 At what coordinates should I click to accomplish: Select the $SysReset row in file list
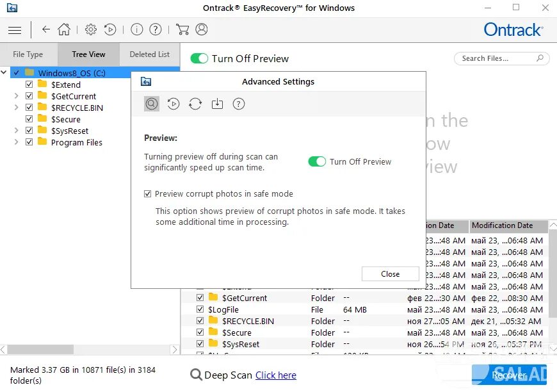[x=365, y=344]
